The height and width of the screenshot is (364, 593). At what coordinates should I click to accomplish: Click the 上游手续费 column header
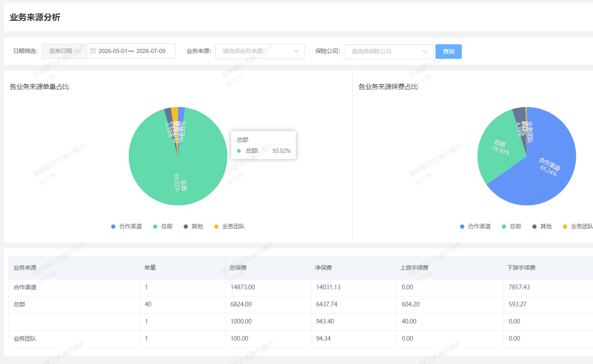[449, 268]
